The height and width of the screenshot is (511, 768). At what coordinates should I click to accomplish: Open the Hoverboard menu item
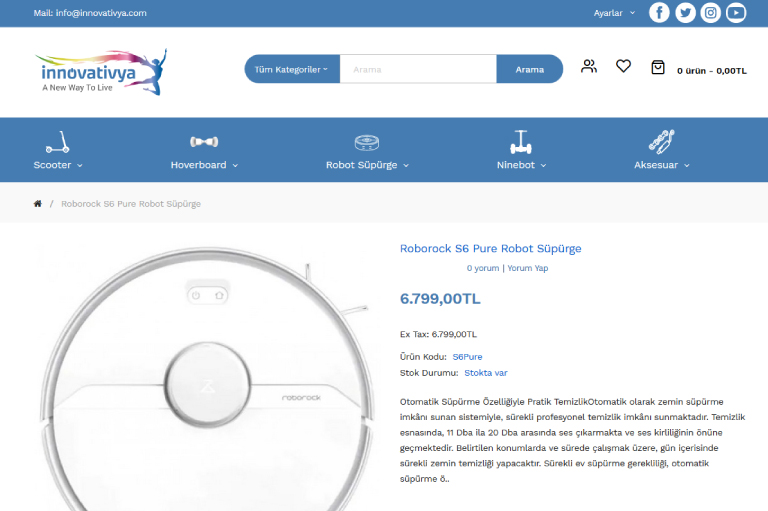[x=204, y=151]
